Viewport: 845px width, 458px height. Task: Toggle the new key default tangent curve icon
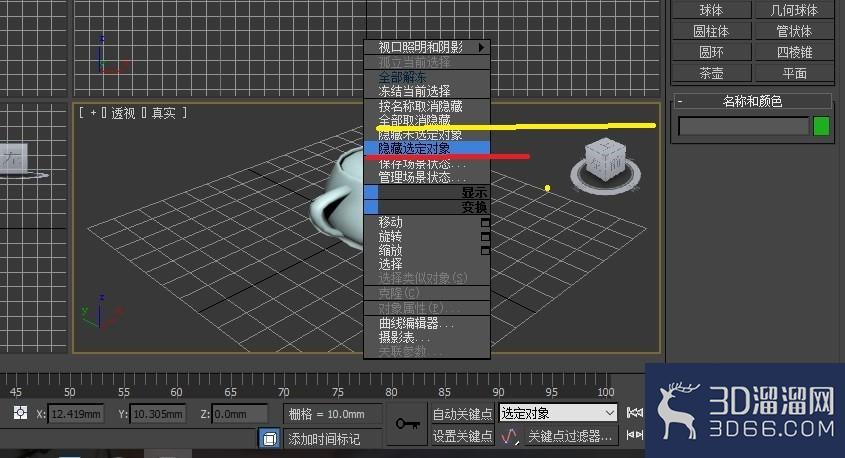pos(510,436)
